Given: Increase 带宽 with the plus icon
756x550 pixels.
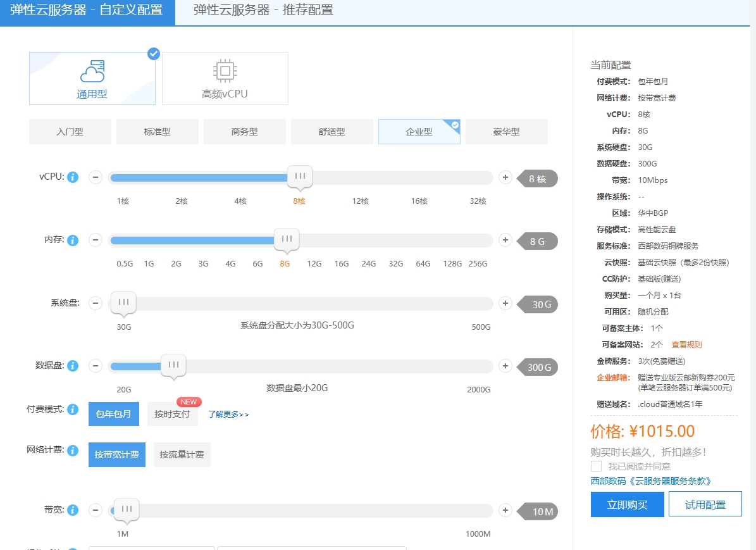Looking at the screenshot, I should (505, 510).
